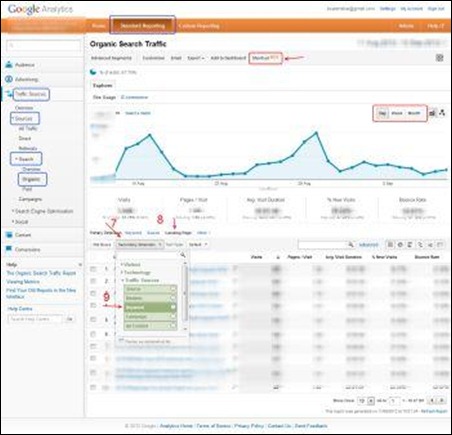This screenshot has width=452, height=435.
Task: Click the segment pie icon below toolbar
Action: [93, 72]
